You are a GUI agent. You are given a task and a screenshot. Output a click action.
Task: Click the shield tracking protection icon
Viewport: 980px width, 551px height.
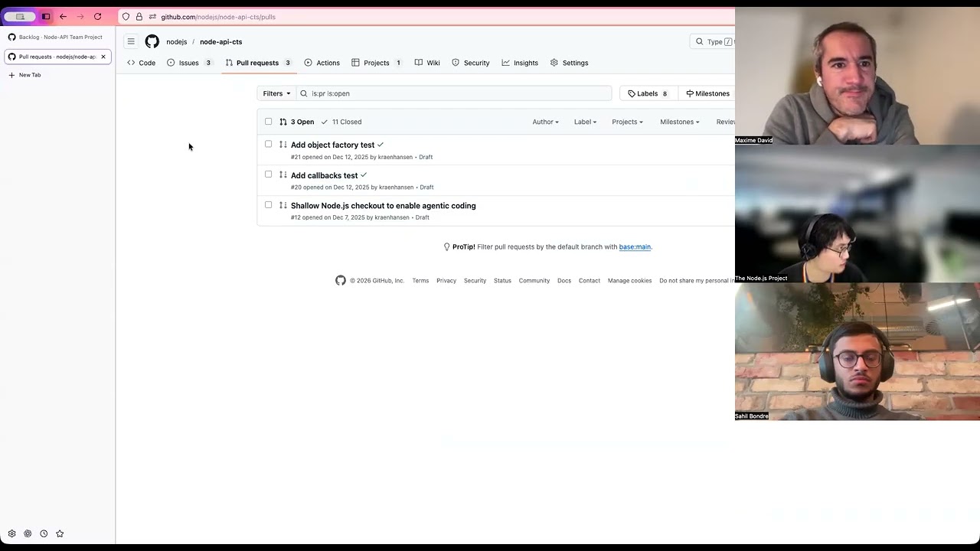click(x=126, y=16)
